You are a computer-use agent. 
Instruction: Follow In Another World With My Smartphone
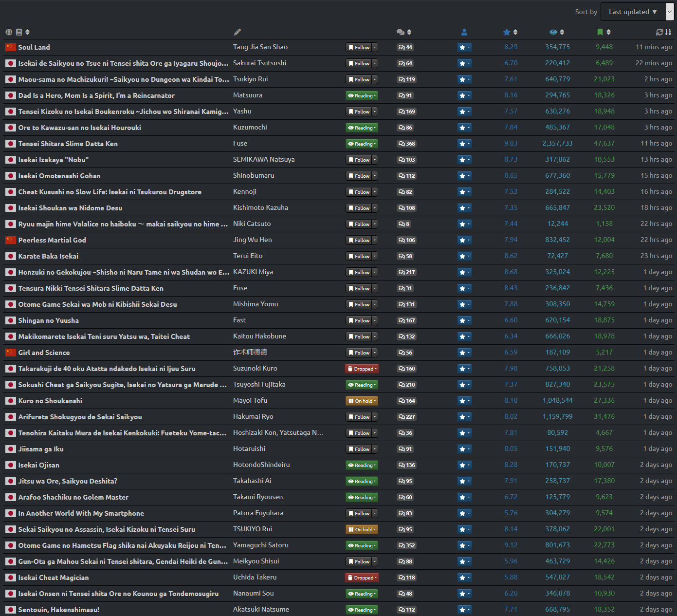coord(359,513)
